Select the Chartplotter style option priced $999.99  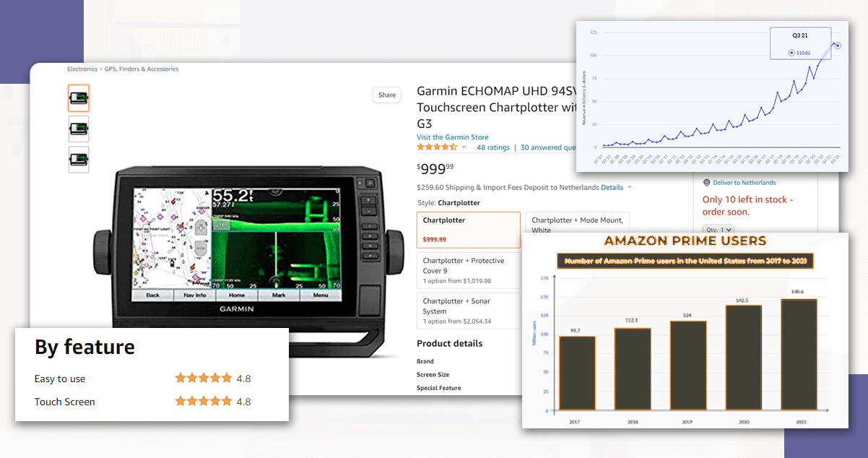(x=469, y=230)
